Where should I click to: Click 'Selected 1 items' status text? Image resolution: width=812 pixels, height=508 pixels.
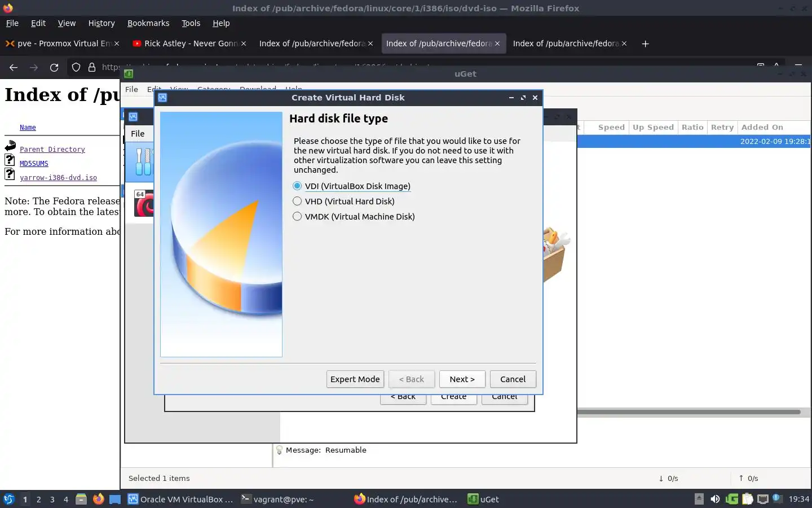coord(159,478)
